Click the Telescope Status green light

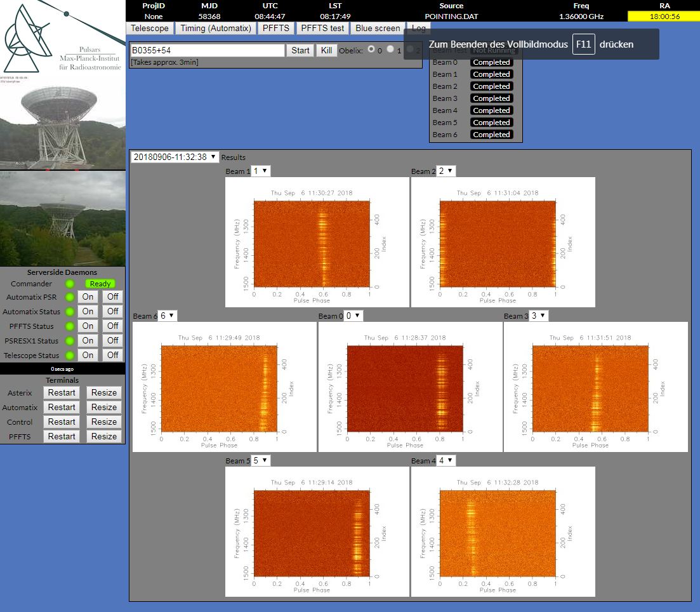coord(70,356)
